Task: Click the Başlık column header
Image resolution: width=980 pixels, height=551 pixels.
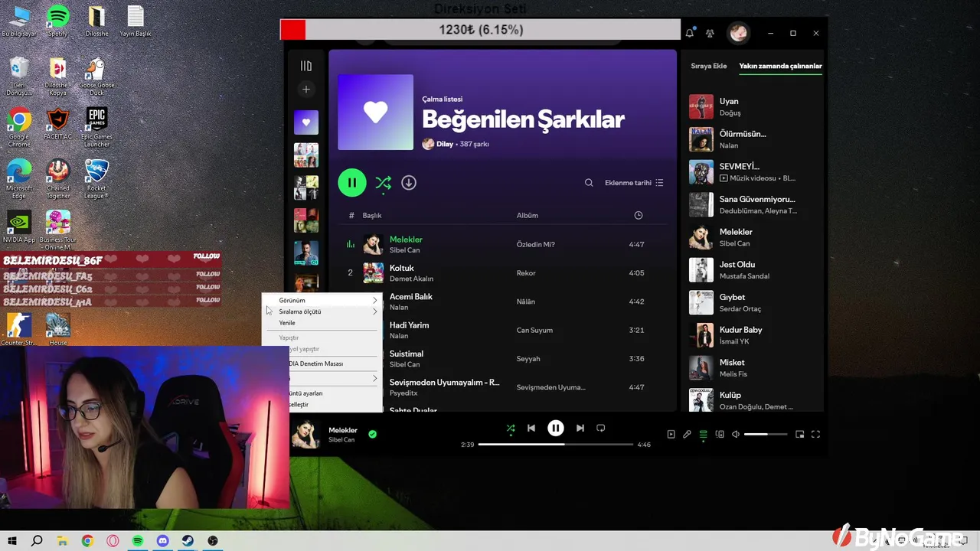Action: [x=372, y=216]
